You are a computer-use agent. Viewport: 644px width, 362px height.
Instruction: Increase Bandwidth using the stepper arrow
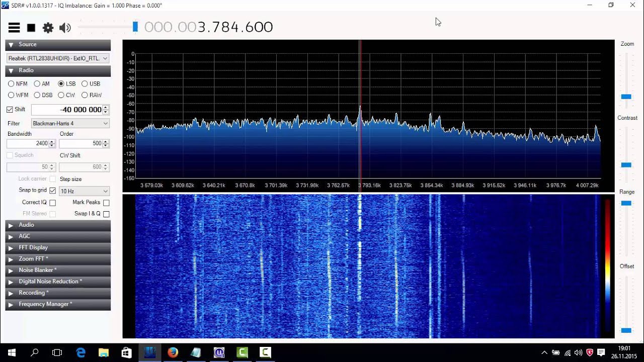click(52, 141)
